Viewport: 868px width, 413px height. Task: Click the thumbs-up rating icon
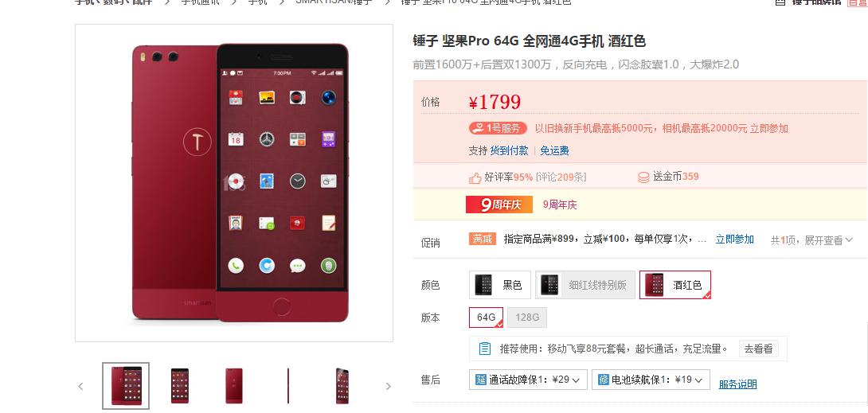[x=475, y=177]
